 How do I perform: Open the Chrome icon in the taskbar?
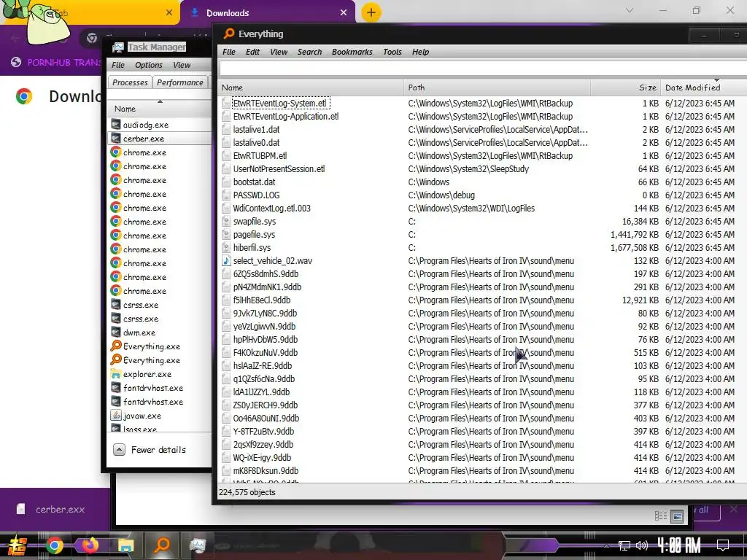point(54,545)
